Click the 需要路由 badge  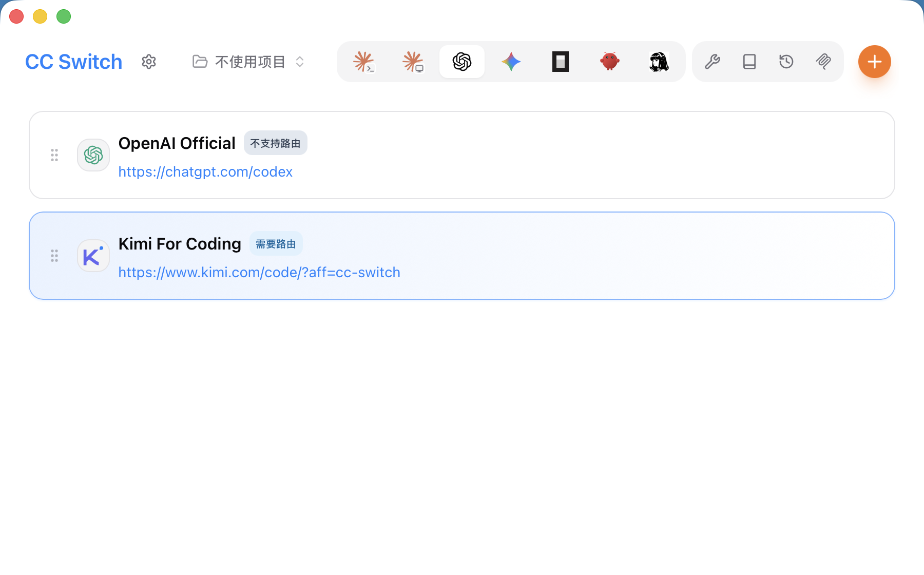276,244
